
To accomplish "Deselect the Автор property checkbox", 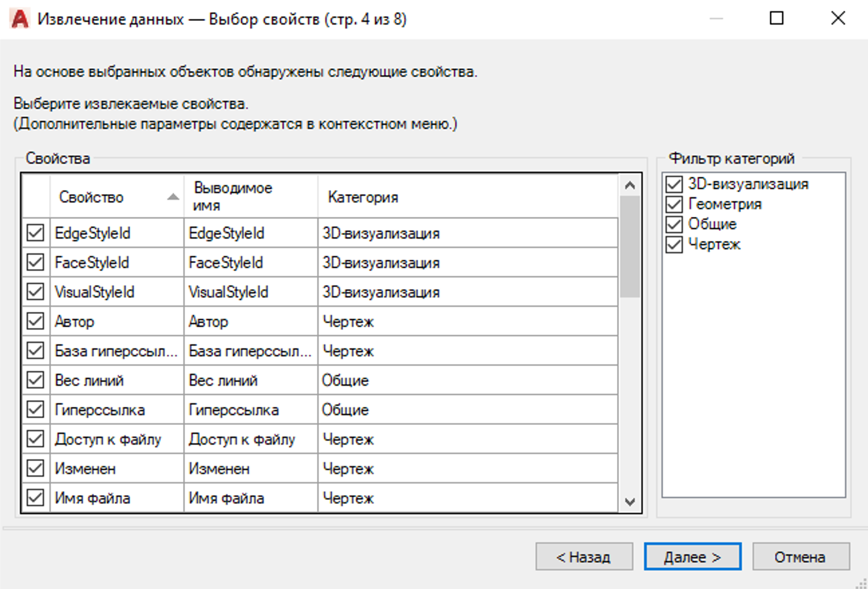I will [x=36, y=321].
